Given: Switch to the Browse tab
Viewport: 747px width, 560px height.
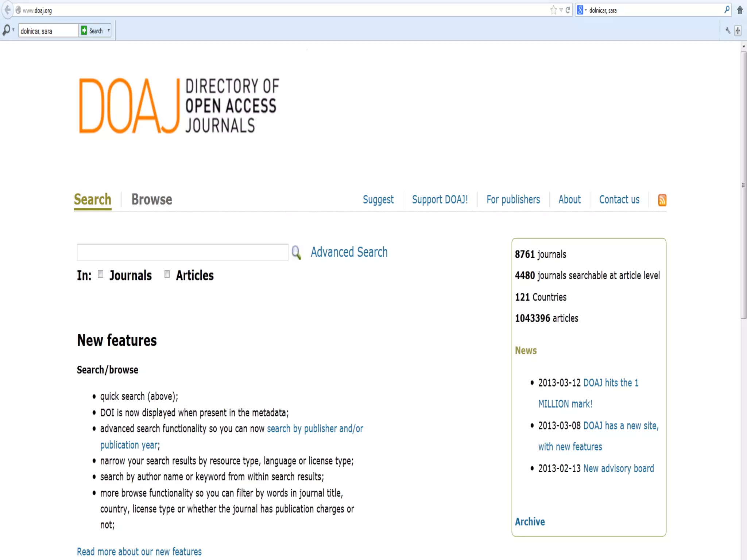Looking at the screenshot, I should 152,200.
